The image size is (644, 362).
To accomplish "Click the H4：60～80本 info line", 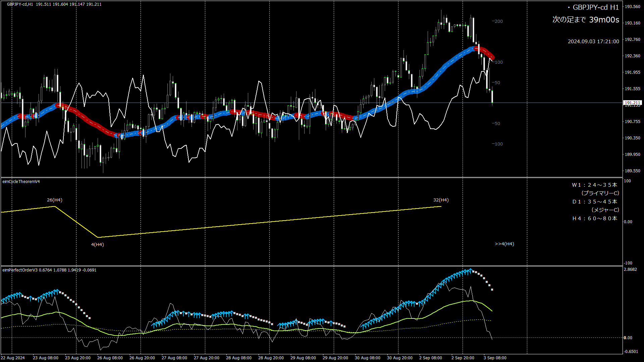I will click(594, 219).
